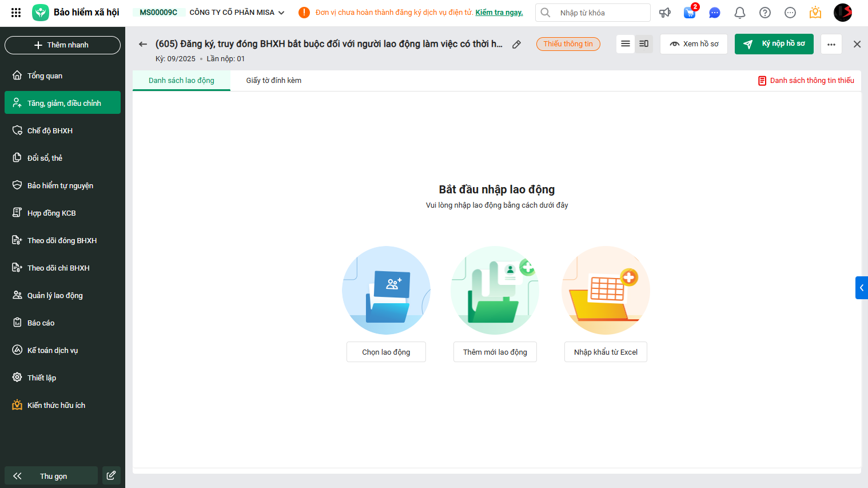Focus the Nhập từ khóa search field
This screenshot has height=488, width=868.
[x=593, y=13]
